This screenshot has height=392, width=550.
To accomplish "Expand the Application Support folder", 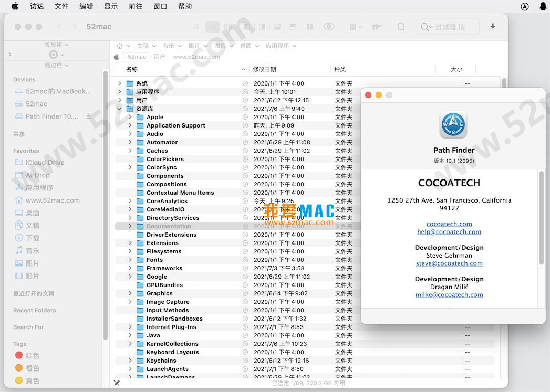I will tap(130, 125).
